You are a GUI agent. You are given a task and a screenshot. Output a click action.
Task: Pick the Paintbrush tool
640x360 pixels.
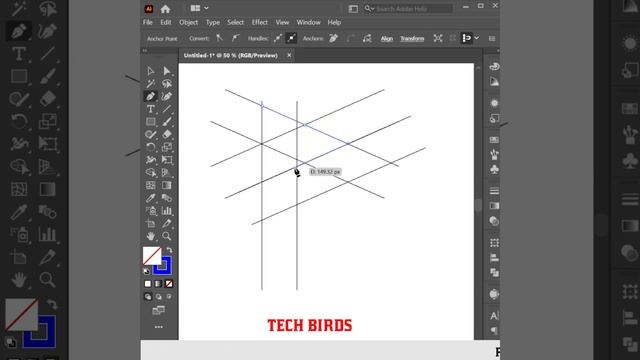click(167, 122)
